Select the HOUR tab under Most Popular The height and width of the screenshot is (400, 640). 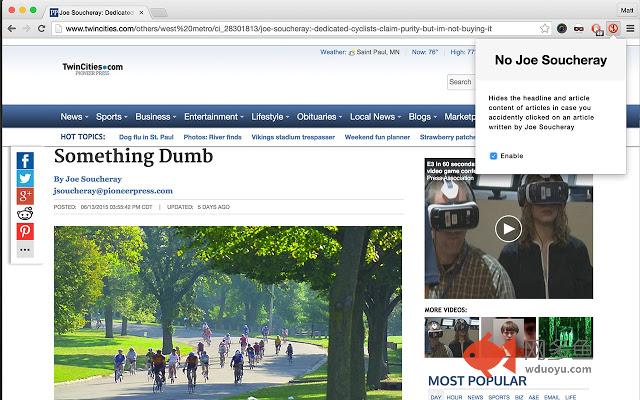(x=454, y=397)
